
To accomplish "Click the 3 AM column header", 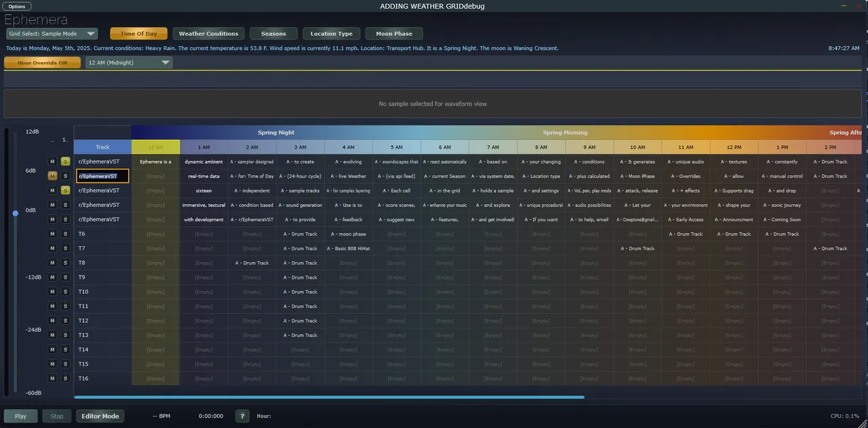I will (300, 147).
